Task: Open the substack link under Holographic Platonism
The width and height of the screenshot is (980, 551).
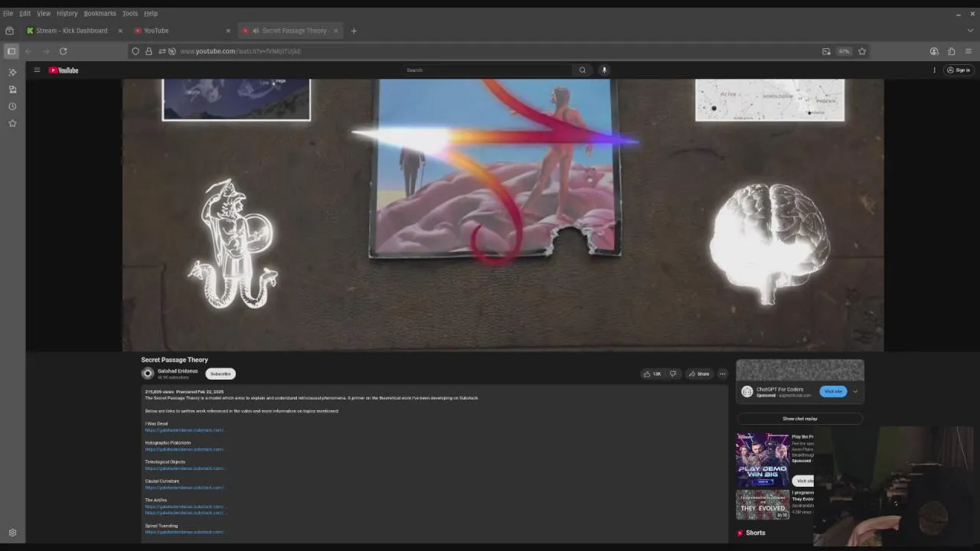Action: tap(185, 449)
